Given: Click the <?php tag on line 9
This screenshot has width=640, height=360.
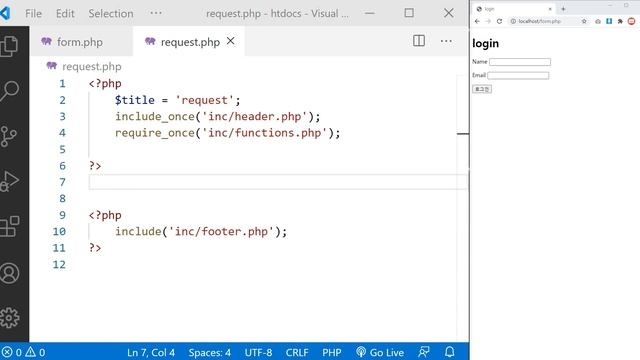Looking at the screenshot, I should point(105,215).
